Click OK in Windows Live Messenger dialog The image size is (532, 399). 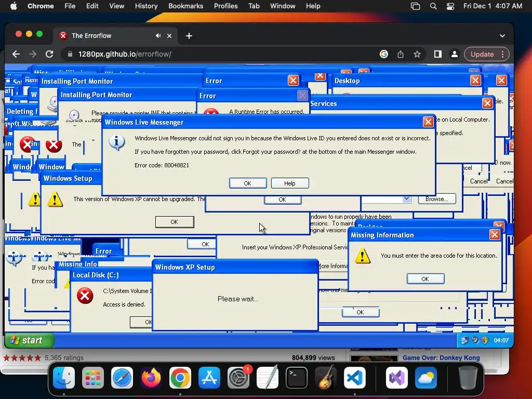[x=248, y=183]
